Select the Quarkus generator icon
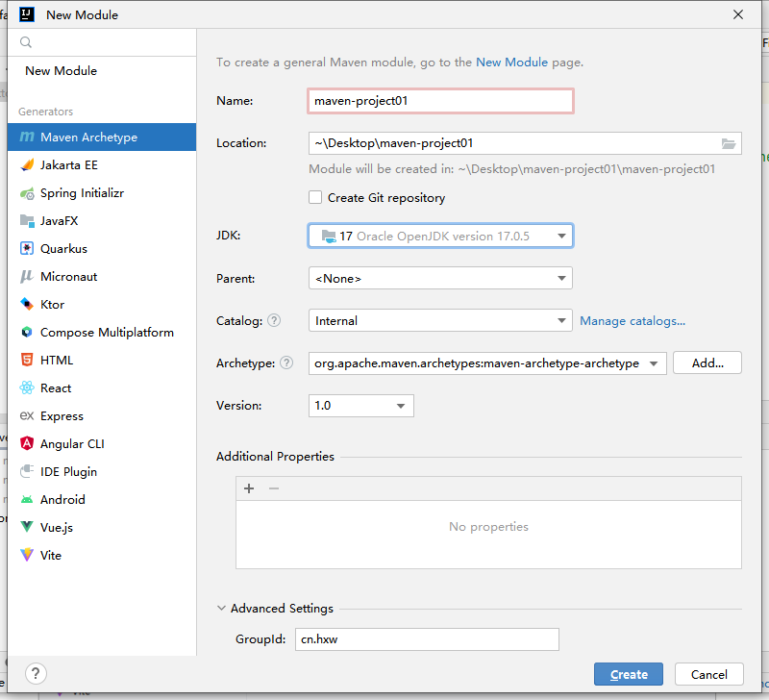 click(x=27, y=249)
